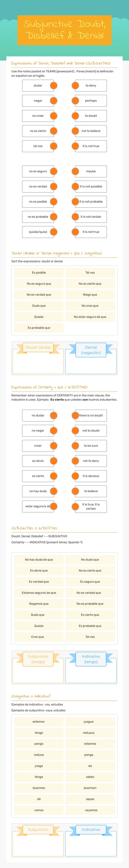Select the matching dot next to "to deny"
The image size is (129, 868).
click(75, 85)
